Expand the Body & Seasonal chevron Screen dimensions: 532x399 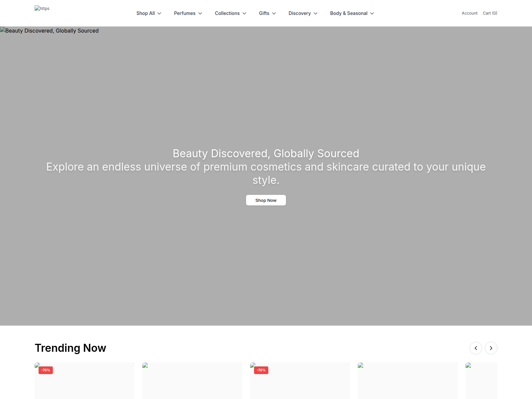(372, 13)
